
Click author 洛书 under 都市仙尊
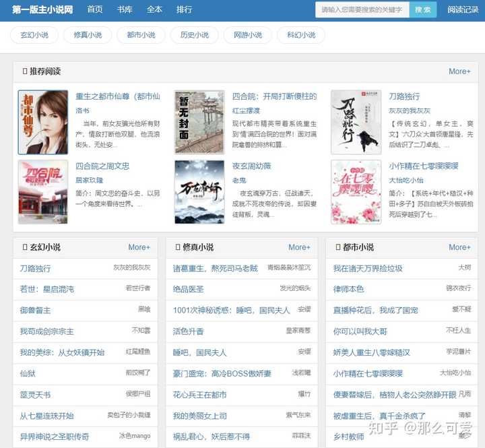click(x=82, y=110)
